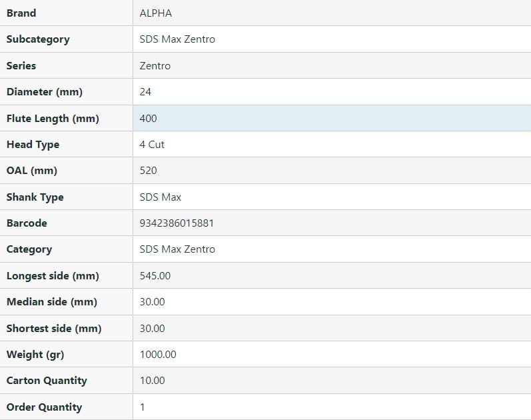The width and height of the screenshot is (531, 420).
Task: Click the barcode number 9342386015881
Action: click(x=177, y=223)
